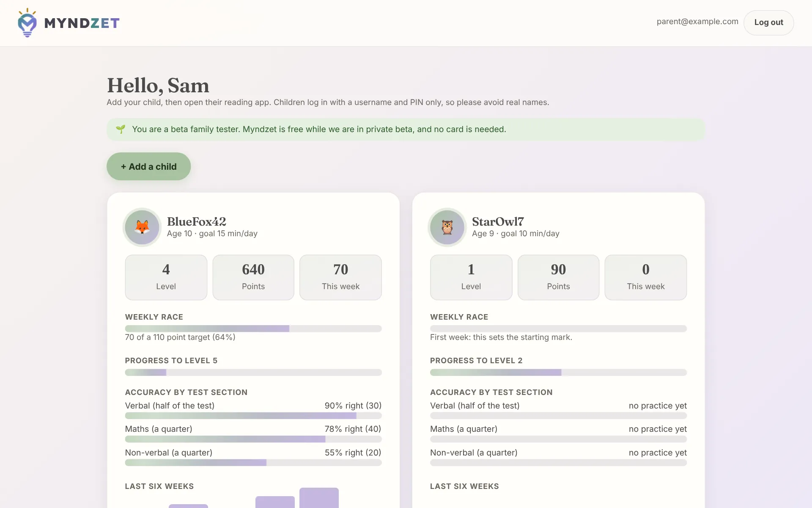This screenshot has width=812, height=508.
Task: Click '55% right (20)' value
Action: [x=353, y=453]
